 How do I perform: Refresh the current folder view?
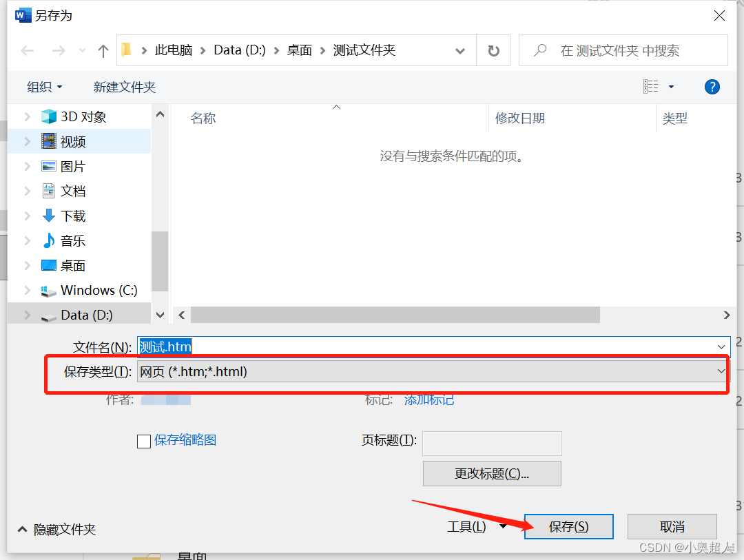click(493, 50)
